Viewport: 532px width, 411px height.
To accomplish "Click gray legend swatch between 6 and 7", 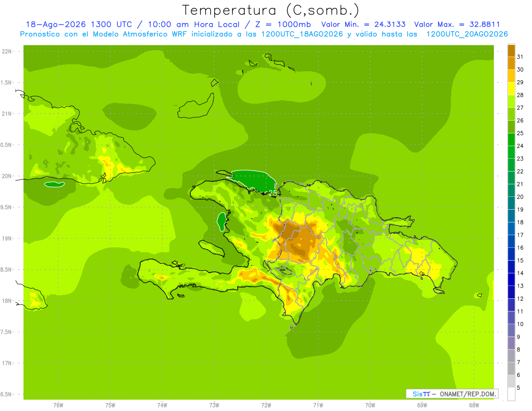I will [x=511, y=369].
